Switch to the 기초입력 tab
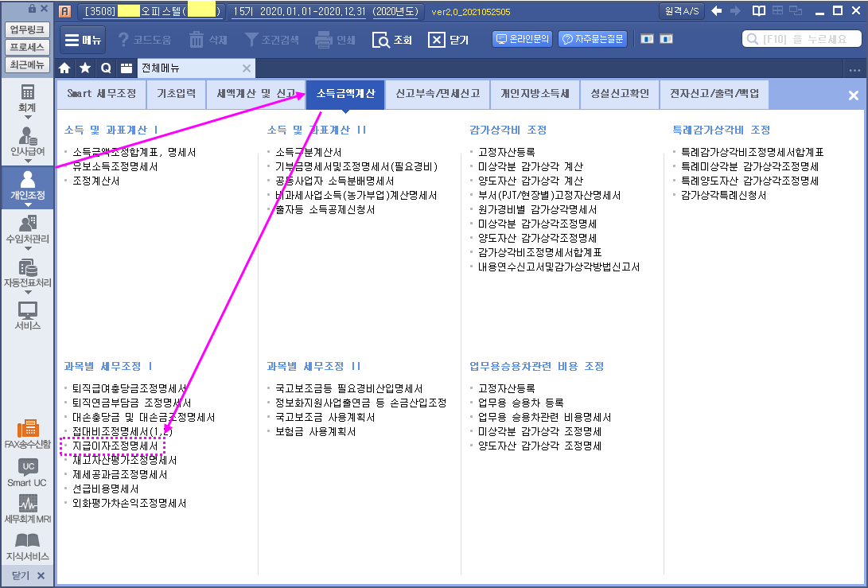This screenshot has width=868, height=588. [176, 94]
